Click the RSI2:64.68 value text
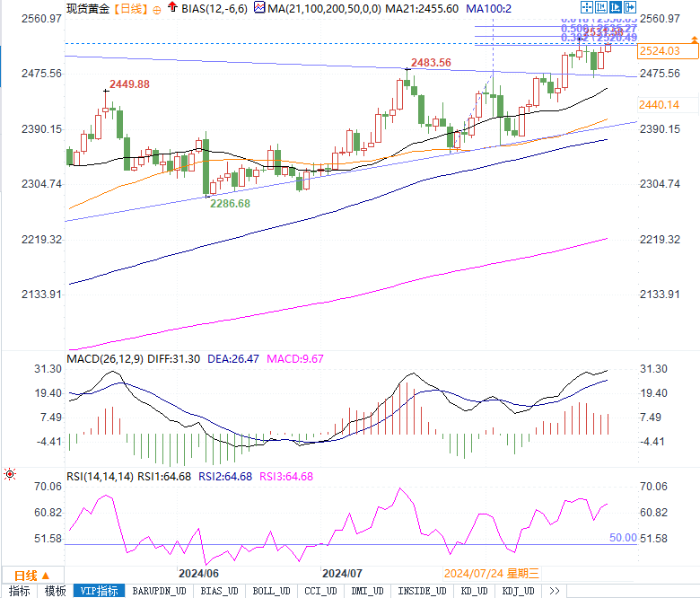 click(x=225, y=477)
